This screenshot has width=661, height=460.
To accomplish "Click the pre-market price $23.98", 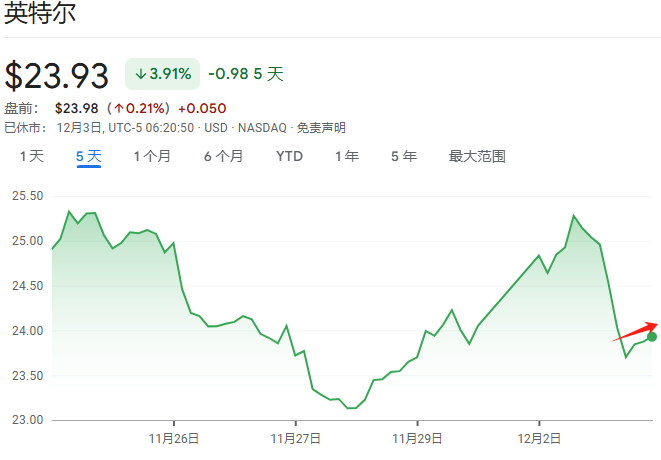I will pos(76,108).
